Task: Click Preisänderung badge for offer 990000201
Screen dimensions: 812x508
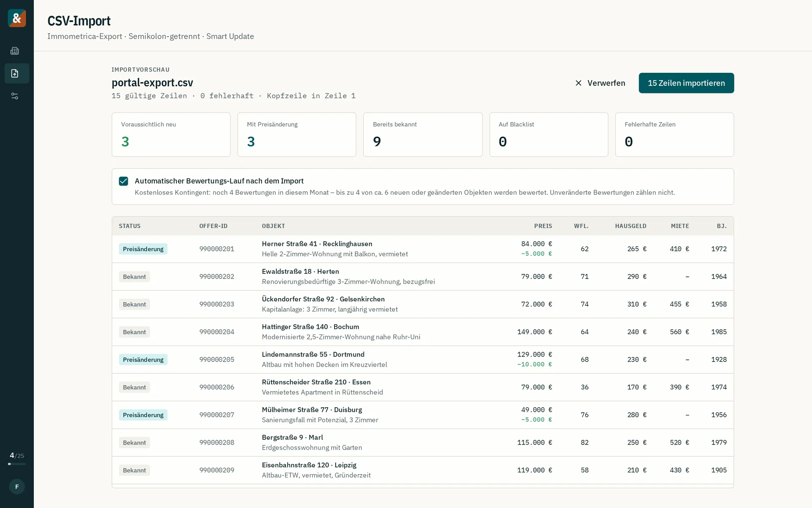Action: (143, 249)
